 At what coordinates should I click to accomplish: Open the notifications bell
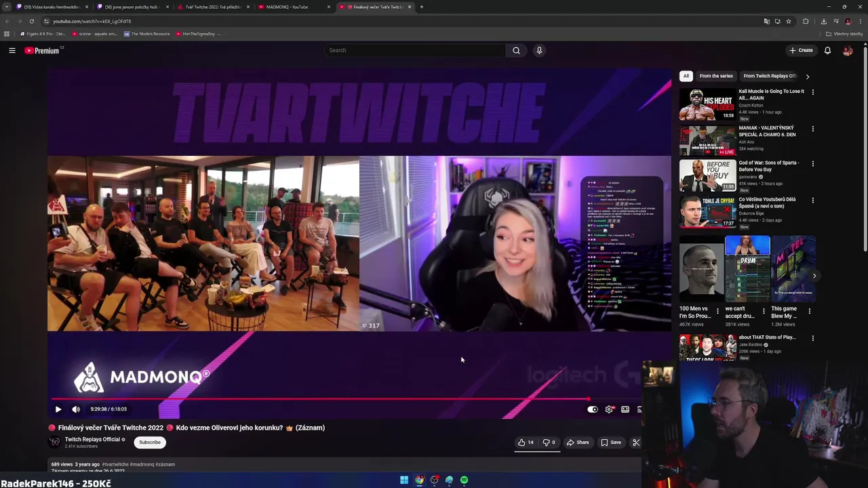click(827, 50)
